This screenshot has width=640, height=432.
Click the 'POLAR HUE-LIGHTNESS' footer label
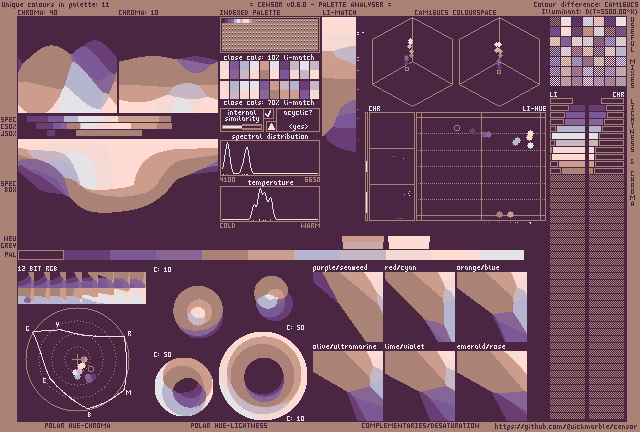(229, 425)
